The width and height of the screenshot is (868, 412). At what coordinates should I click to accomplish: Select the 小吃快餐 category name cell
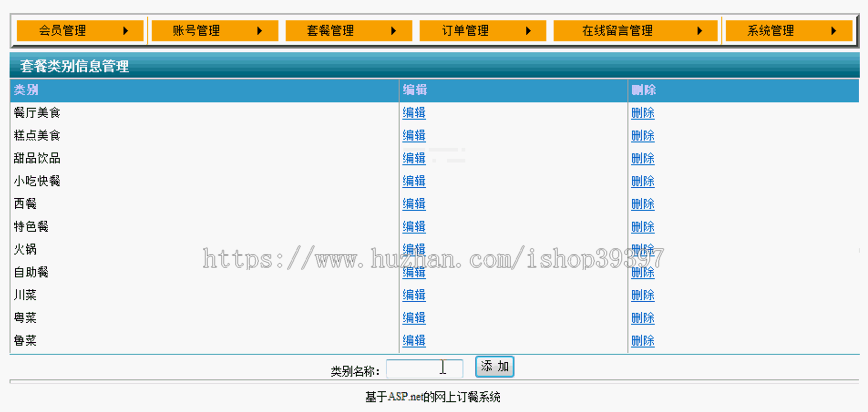pyautogui.click(x=205, y=182)
